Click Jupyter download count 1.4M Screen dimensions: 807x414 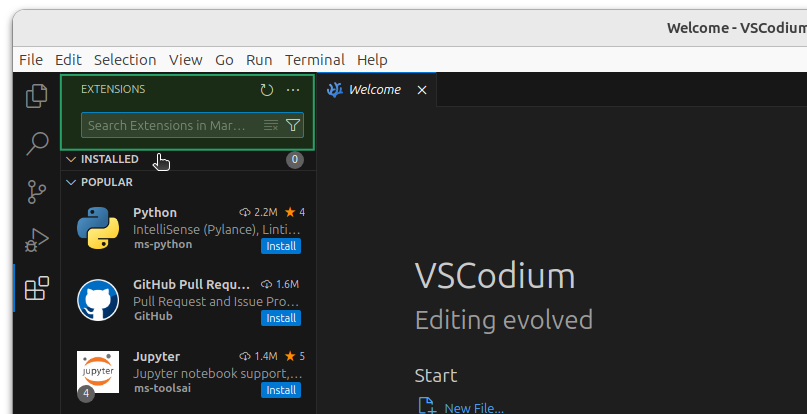coord(258,356)
